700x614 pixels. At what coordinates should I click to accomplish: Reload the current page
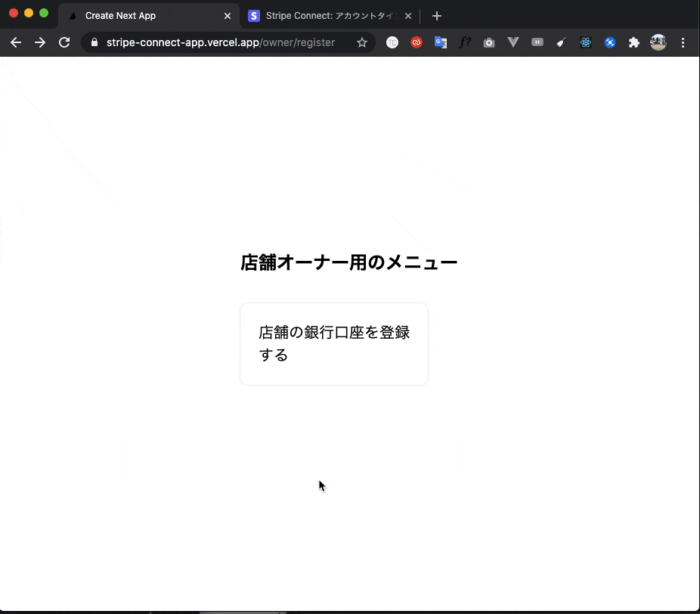coord(64,42)
